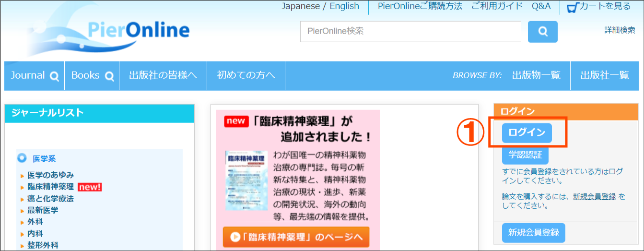Browse by 出版物一覧
The width and height of the screenshot is (644, 251).
(536, 75)
